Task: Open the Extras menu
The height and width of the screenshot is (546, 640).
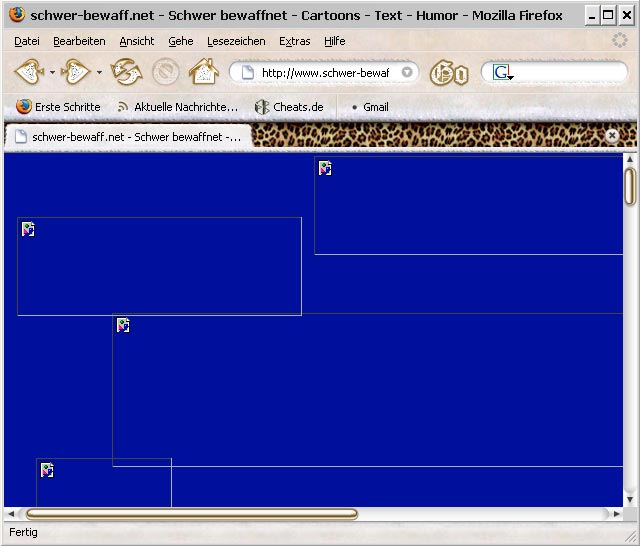Action: pos(294,41)
